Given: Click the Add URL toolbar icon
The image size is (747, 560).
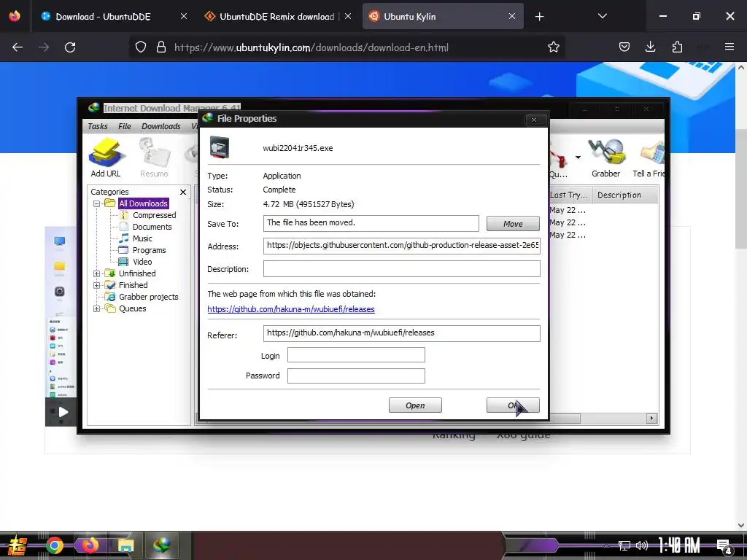Looking at the screenshot, I should 106,157.
